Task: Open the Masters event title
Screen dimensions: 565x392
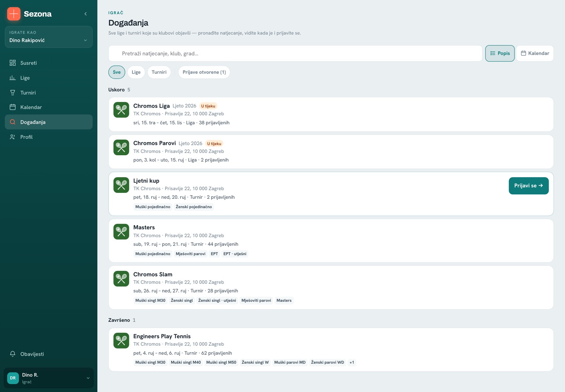Action: (x=144, y=227)
